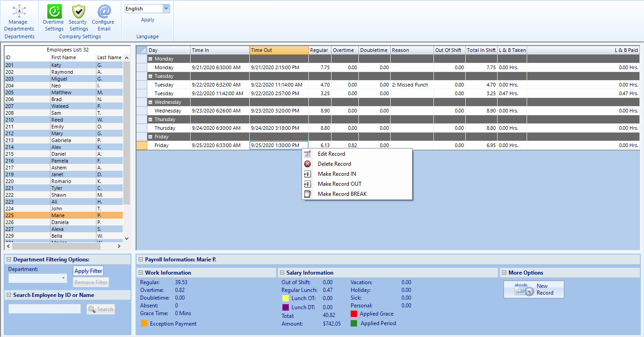Collapse the Monday group row

[150, 59]
